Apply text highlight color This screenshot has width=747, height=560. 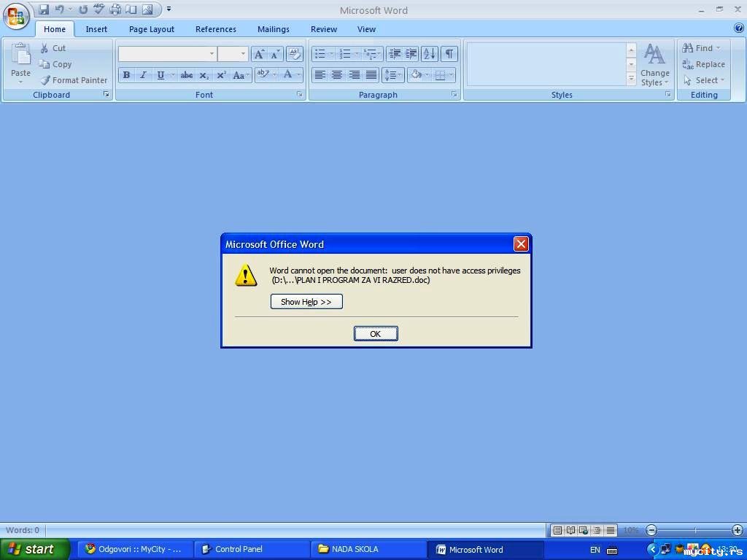pyautogui.click(x=263, y=74)
